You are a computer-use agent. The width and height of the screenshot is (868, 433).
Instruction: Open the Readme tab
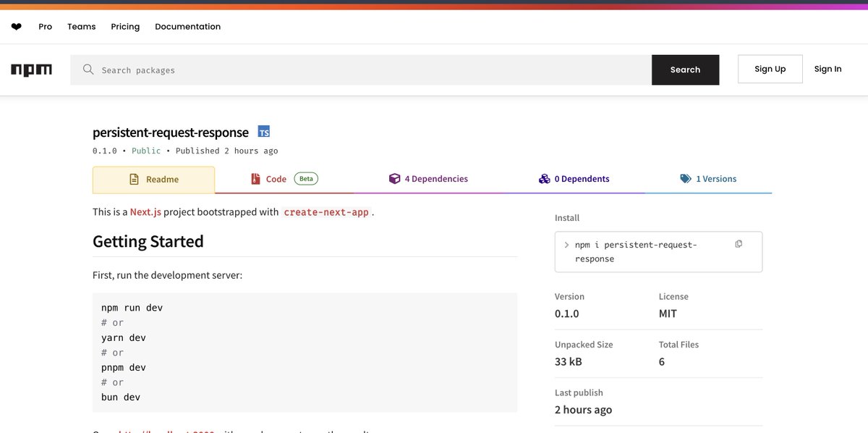tap(153, 180)
